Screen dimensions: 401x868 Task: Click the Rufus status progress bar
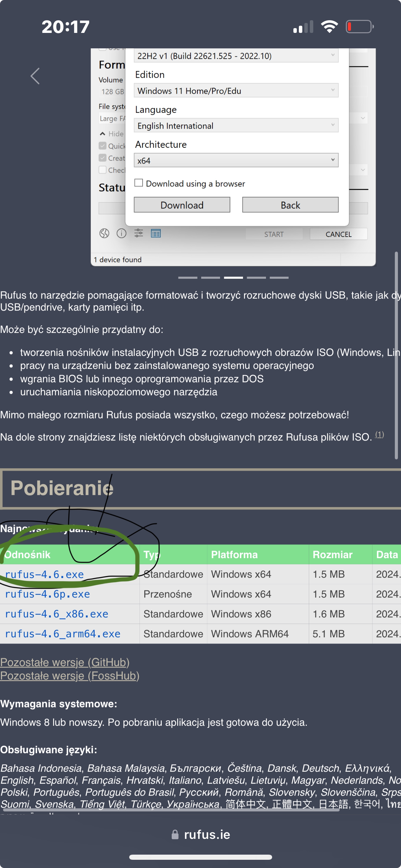click(112, 208)
